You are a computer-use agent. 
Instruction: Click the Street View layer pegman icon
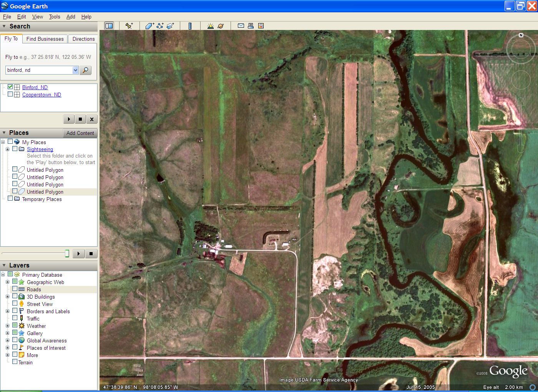[x=22, y=304]
